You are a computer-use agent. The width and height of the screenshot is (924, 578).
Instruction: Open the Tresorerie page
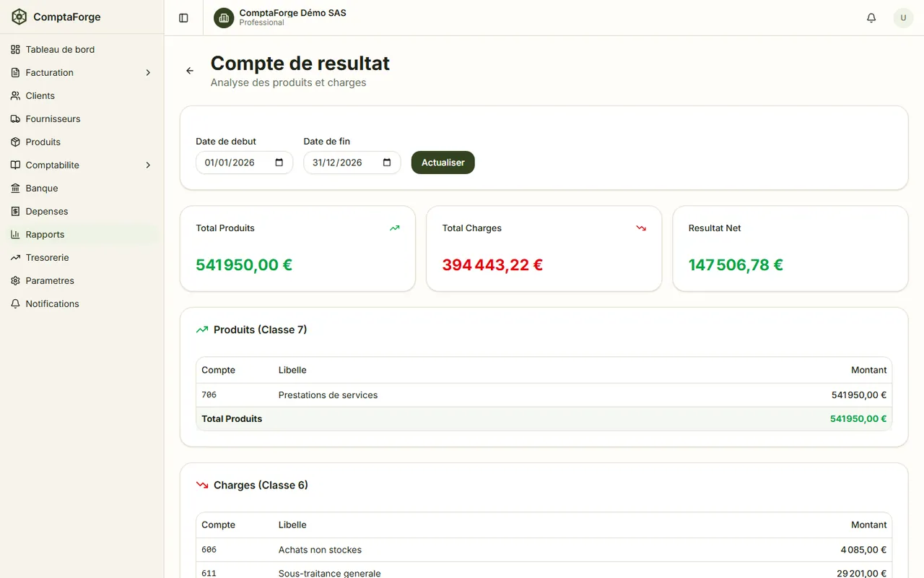click(x=82, y=258)
